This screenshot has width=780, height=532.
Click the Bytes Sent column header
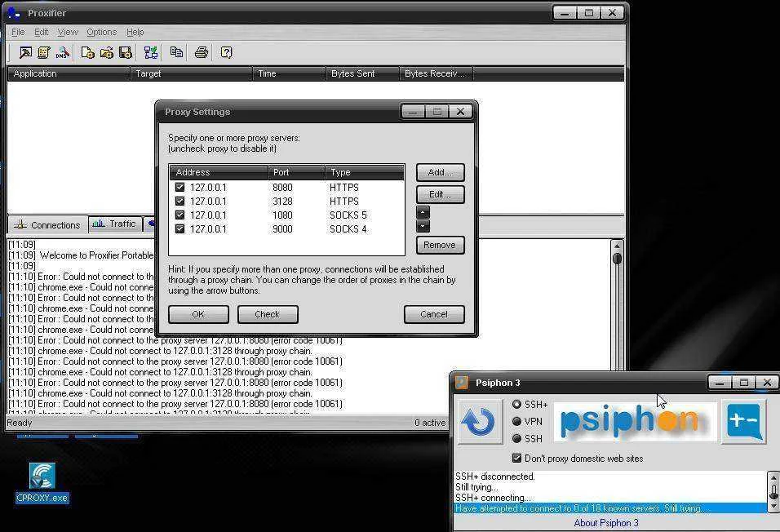pos(362,73)
